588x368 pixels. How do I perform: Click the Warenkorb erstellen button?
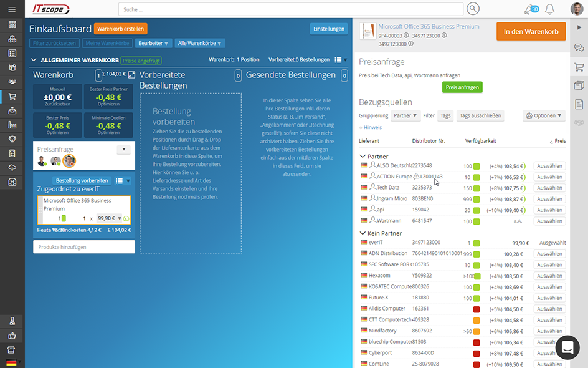[120, 29]
